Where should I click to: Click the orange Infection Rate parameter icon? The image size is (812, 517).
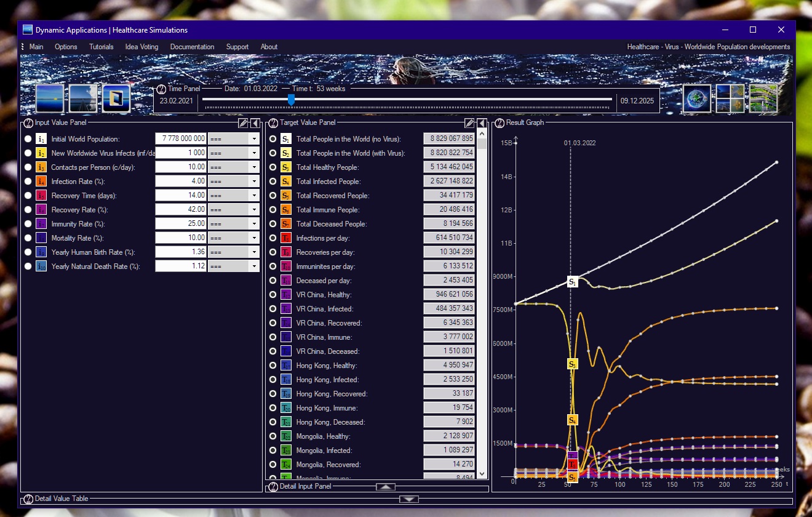pyautogui.click(x=42, y=181)
